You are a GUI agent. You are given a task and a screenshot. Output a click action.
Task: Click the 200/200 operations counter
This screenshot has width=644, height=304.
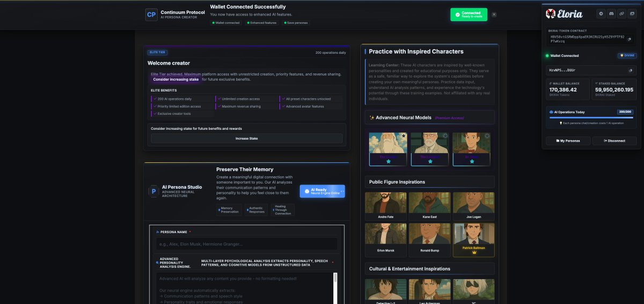point(625,112)
